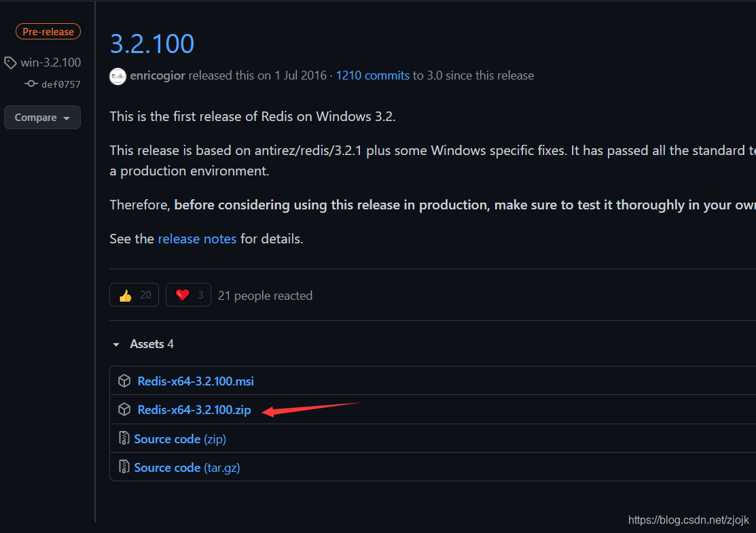Open the 3.2.100 release title

[x=152, y=44]
